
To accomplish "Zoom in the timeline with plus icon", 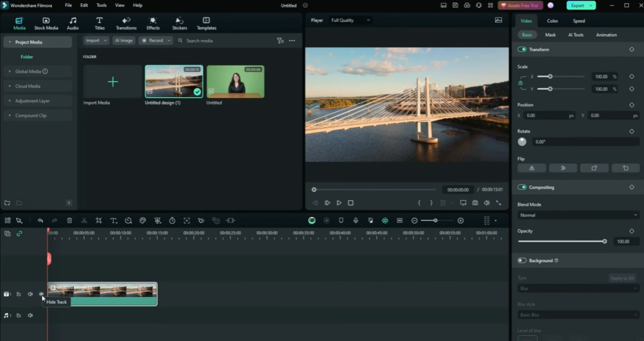I will tap(461, 221).
